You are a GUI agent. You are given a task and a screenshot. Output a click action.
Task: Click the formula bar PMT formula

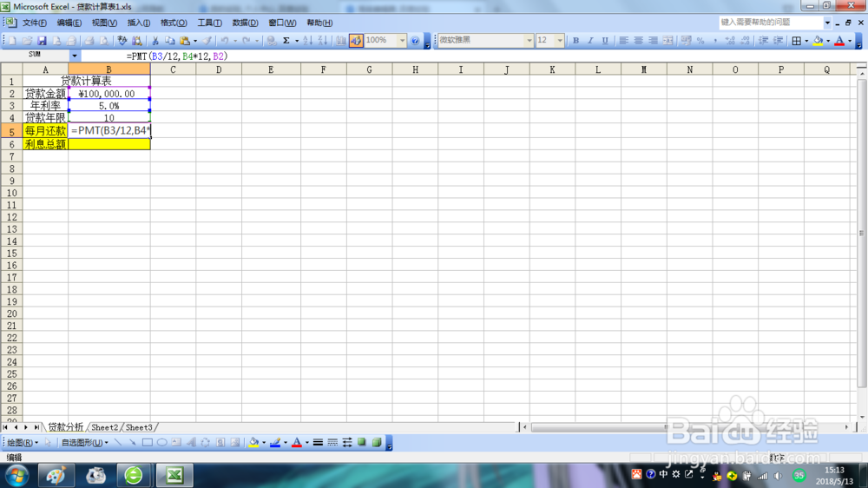point(177,56)
